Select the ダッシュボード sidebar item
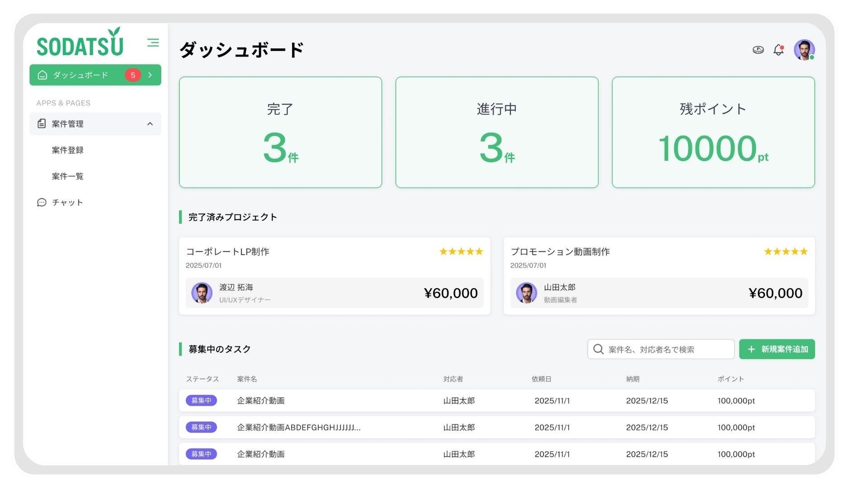Image resolution: width=868 pixels, height=488 pixels. point(80,75)
